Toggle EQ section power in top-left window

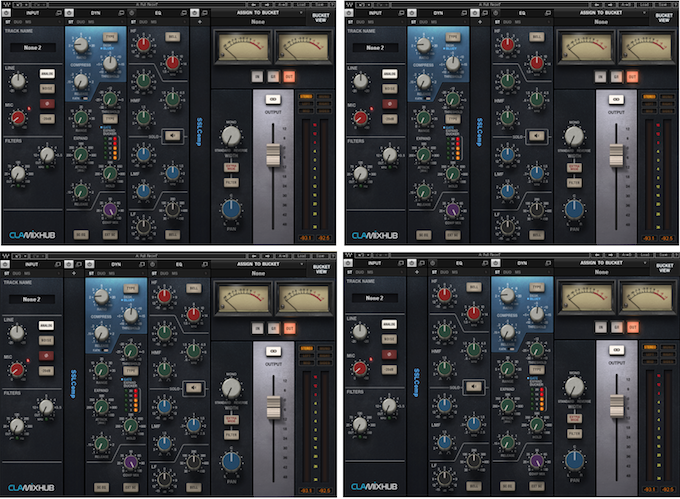click(132, 13)
